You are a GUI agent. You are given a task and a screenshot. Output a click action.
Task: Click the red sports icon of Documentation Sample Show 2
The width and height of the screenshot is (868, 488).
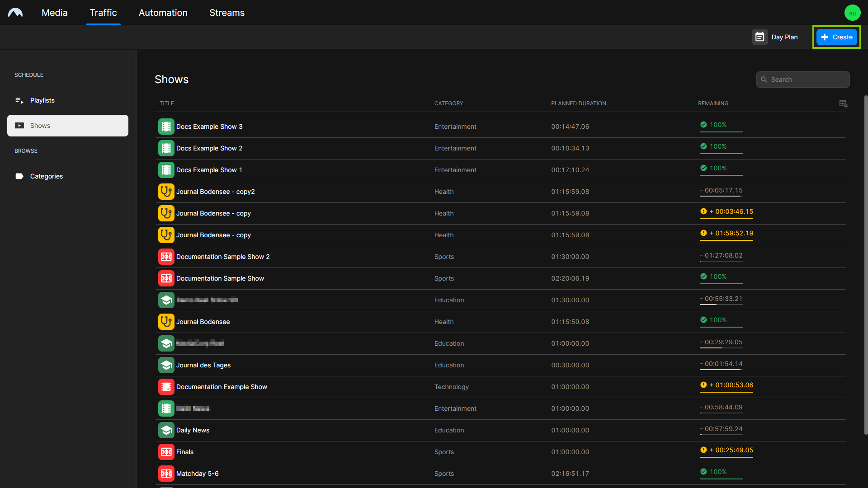tap(166, 257)
